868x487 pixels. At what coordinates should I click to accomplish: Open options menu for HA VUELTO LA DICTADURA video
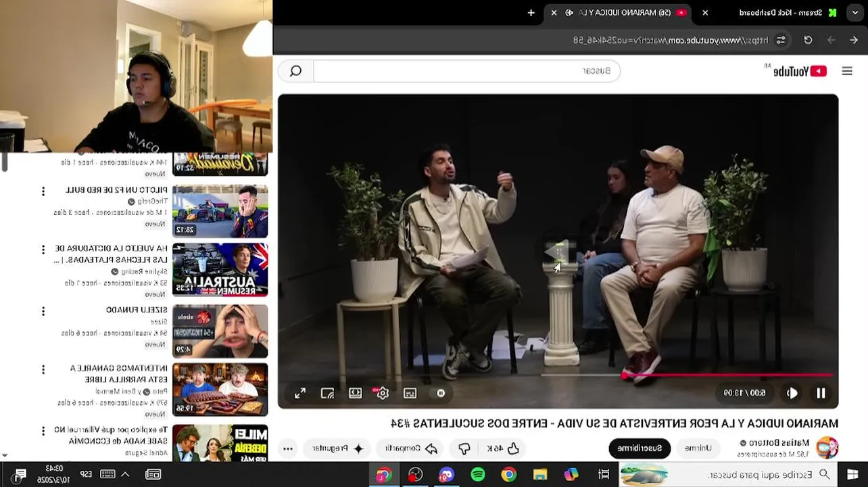[x=43, y=250]
